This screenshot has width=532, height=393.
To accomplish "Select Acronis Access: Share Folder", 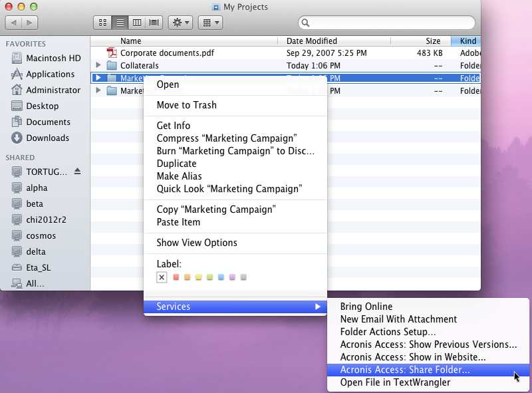I will point(404,370).
